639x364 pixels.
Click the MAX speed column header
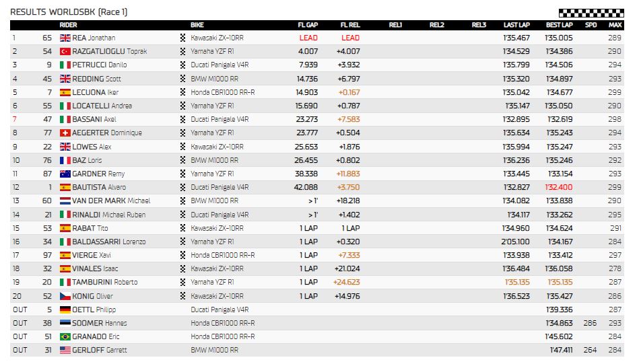click(615, 25)
